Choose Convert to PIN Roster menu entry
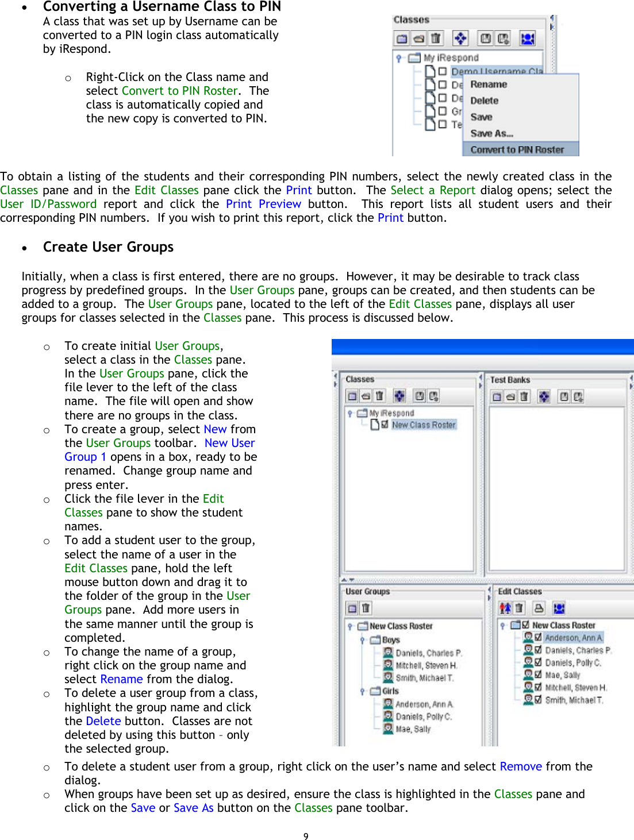The width and height of the screenshot is (634, 840). pos(520,149)
